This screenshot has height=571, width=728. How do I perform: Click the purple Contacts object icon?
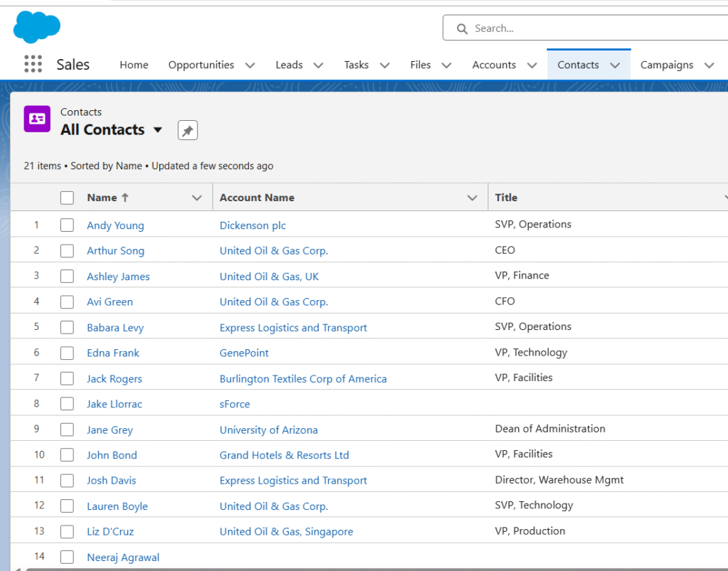[37, 119]
